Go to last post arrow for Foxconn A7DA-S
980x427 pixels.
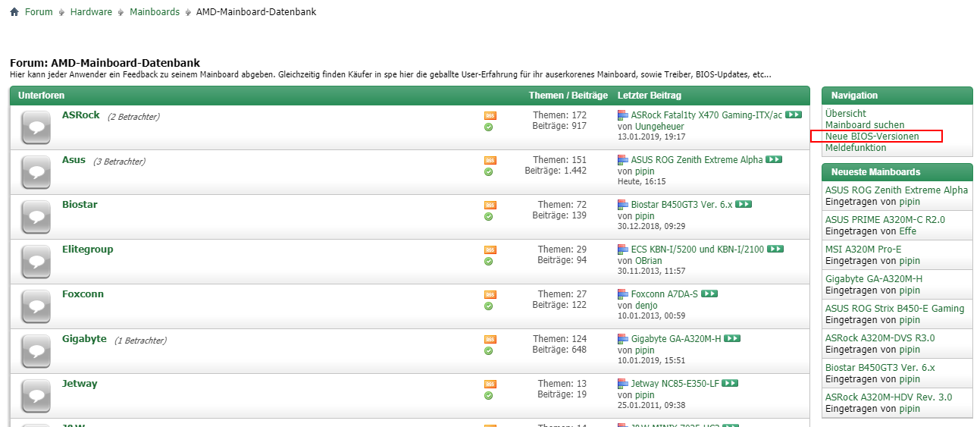709,294
